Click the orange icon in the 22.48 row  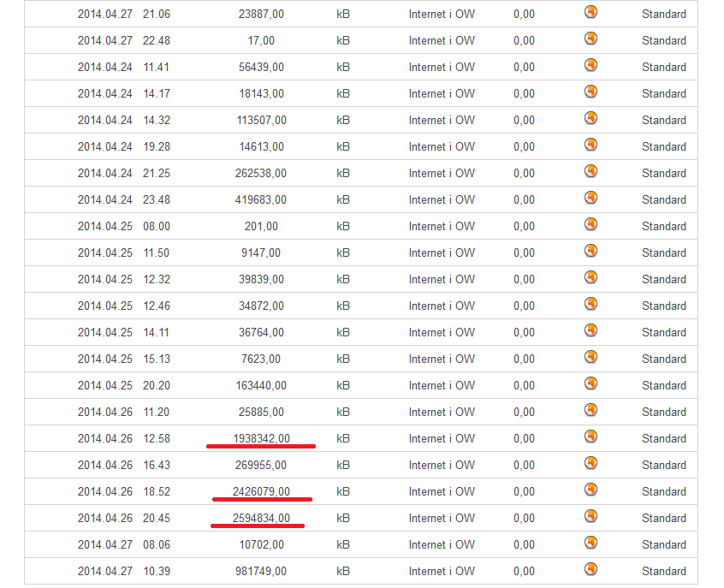pyautogui.click(x=590, y=39)
